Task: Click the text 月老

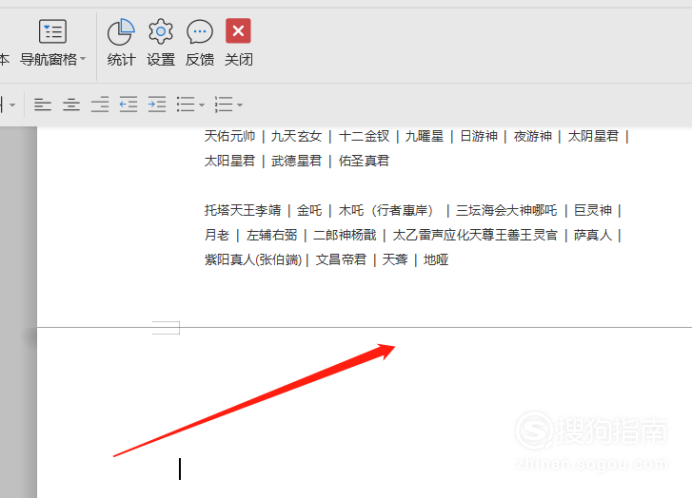Action: tap(217, 235)
